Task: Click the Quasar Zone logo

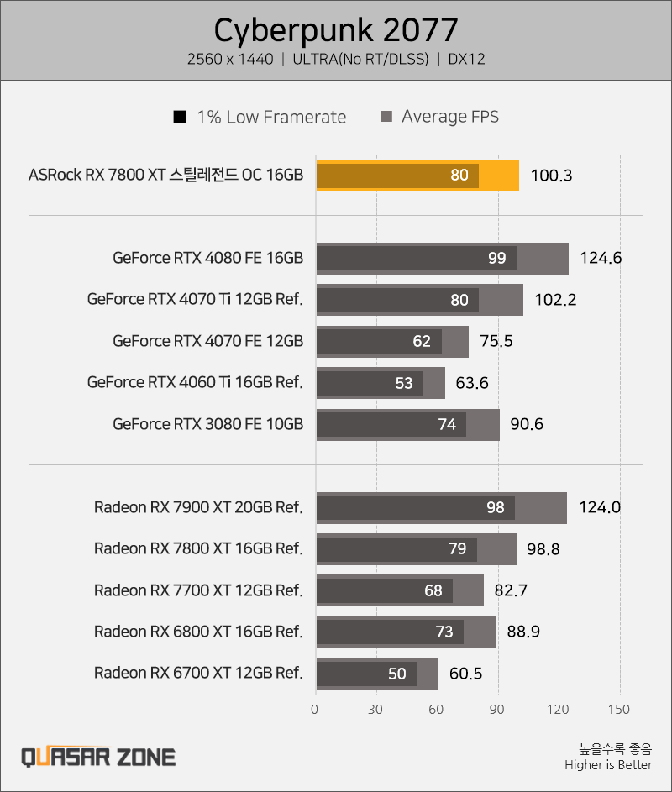Action: click(x=98, y=758)
